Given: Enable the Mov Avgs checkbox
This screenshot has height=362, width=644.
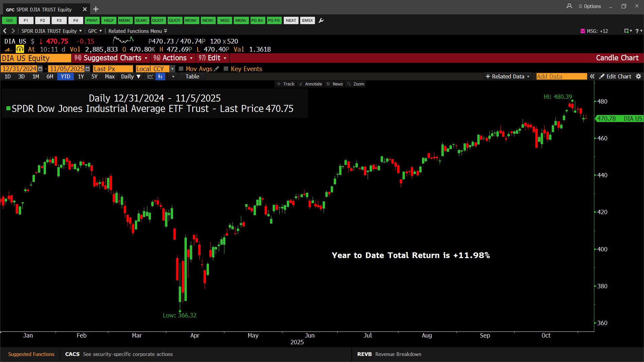Looking at the screenshot, I should pos(181,69).
